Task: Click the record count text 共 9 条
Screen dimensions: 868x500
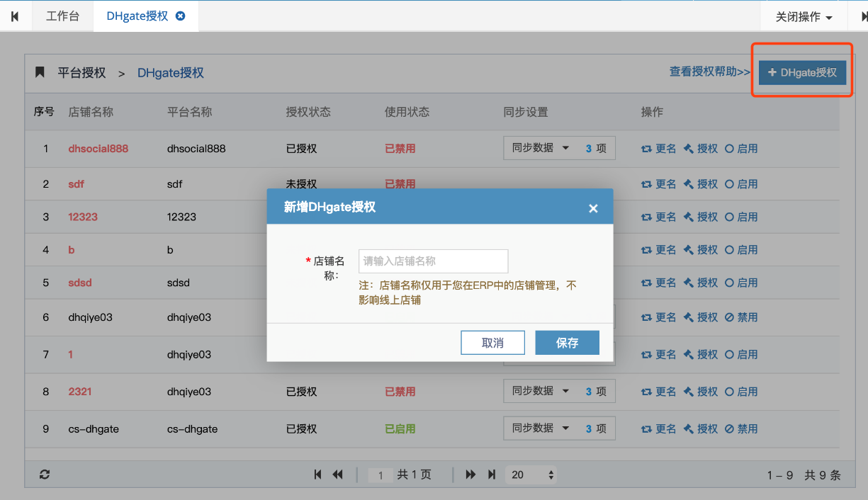Action: (823, 475)
